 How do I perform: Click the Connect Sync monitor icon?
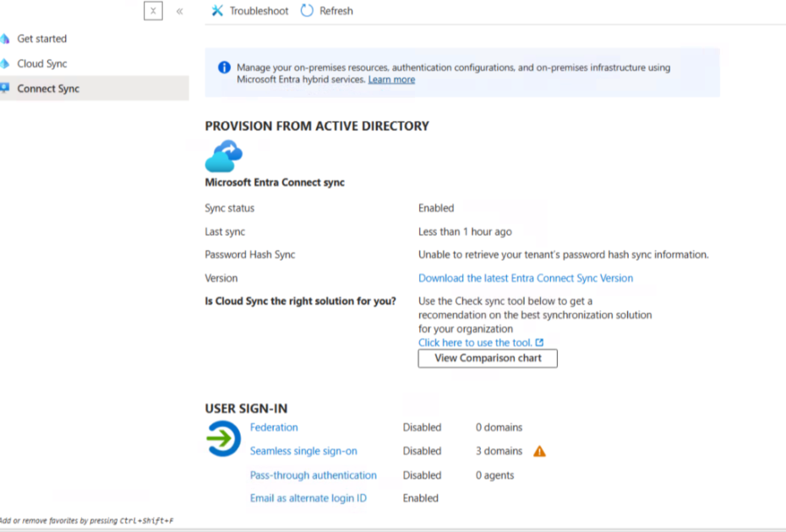coord(4,88)
